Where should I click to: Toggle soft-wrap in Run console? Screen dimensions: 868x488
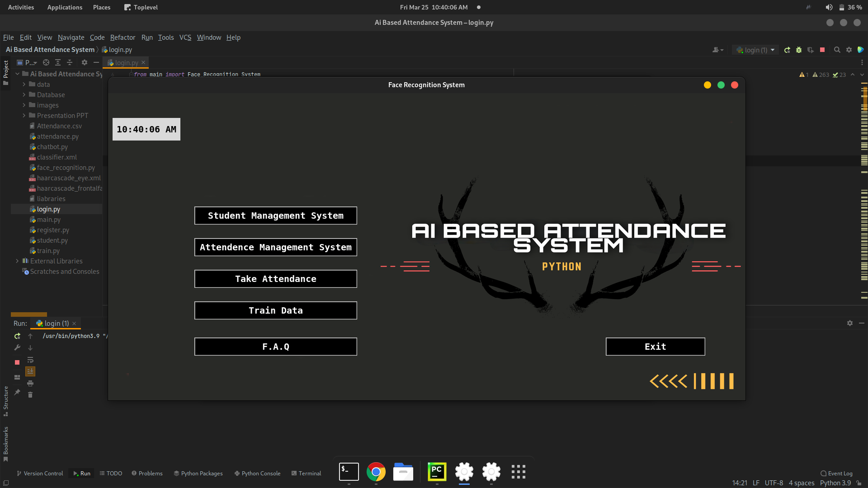point(30,360)
